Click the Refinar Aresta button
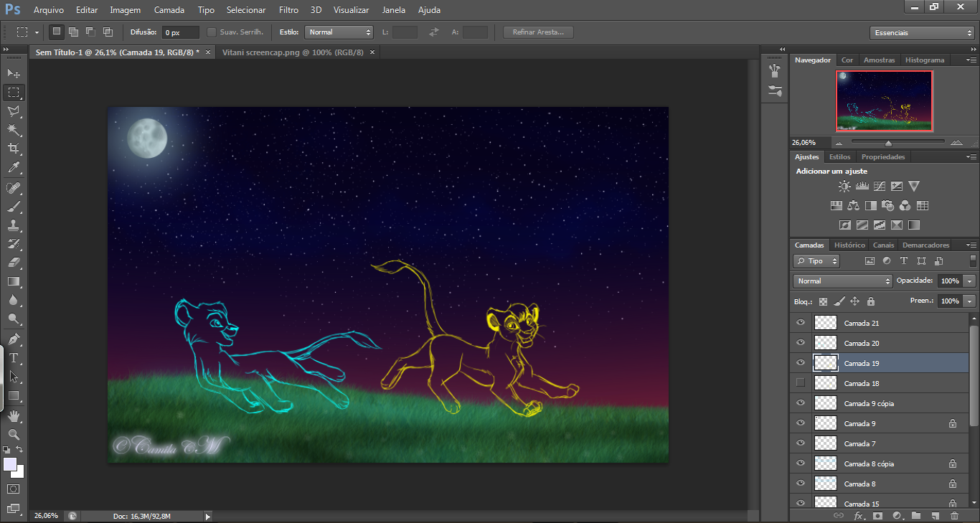Screen dimensions: 980x523 pyautogui.click(x=538, y=32)
